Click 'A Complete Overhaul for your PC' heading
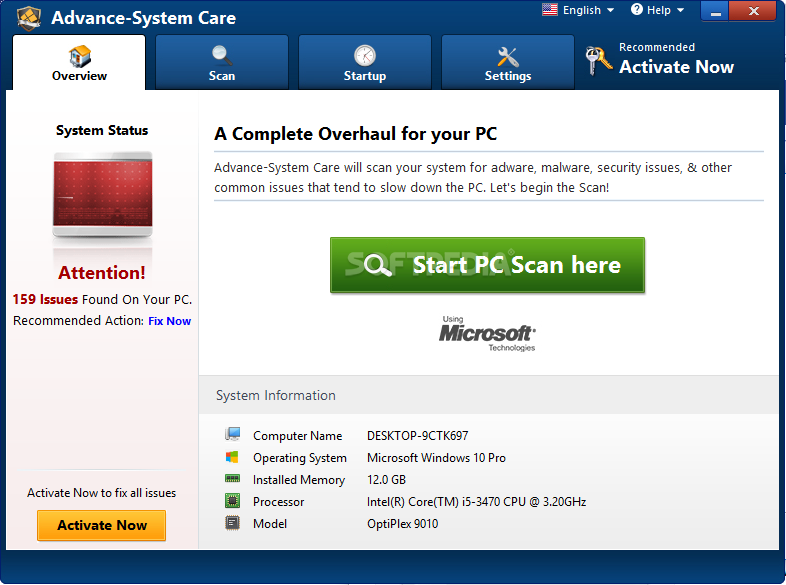786x585 pixels. pos(356,134)
